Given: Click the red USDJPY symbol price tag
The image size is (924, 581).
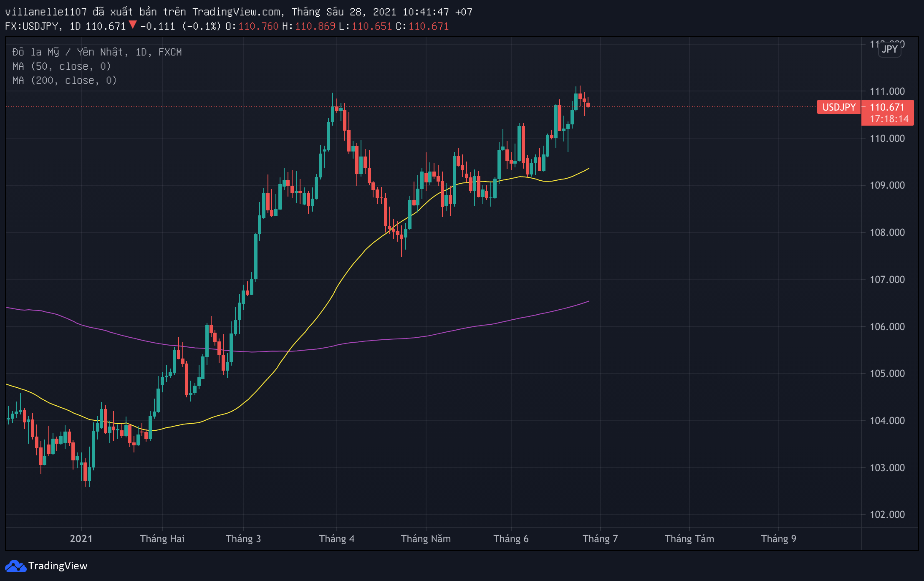Looking at the screenshot, I should coord(839,107).
